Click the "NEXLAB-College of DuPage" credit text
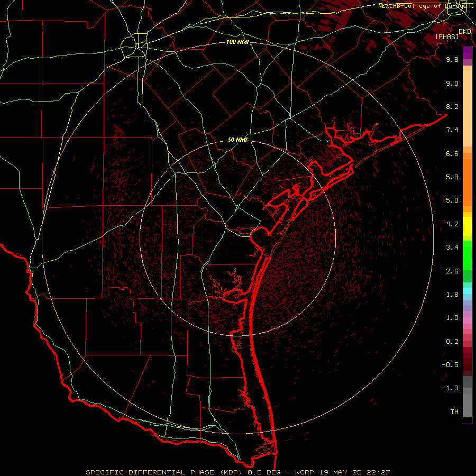476x476 pixels. [422, 6]
